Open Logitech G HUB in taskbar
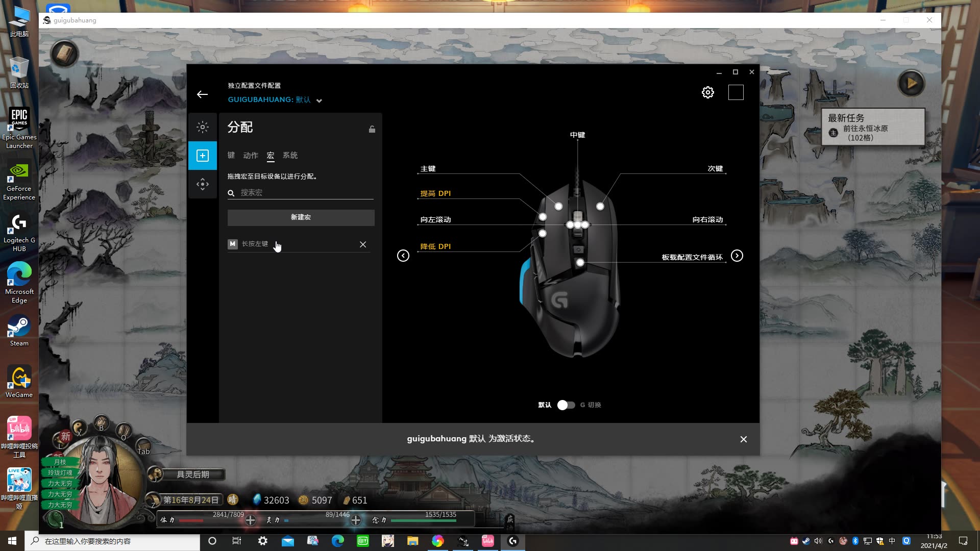This screenshot has width=980, height=551. coord(513,541)
